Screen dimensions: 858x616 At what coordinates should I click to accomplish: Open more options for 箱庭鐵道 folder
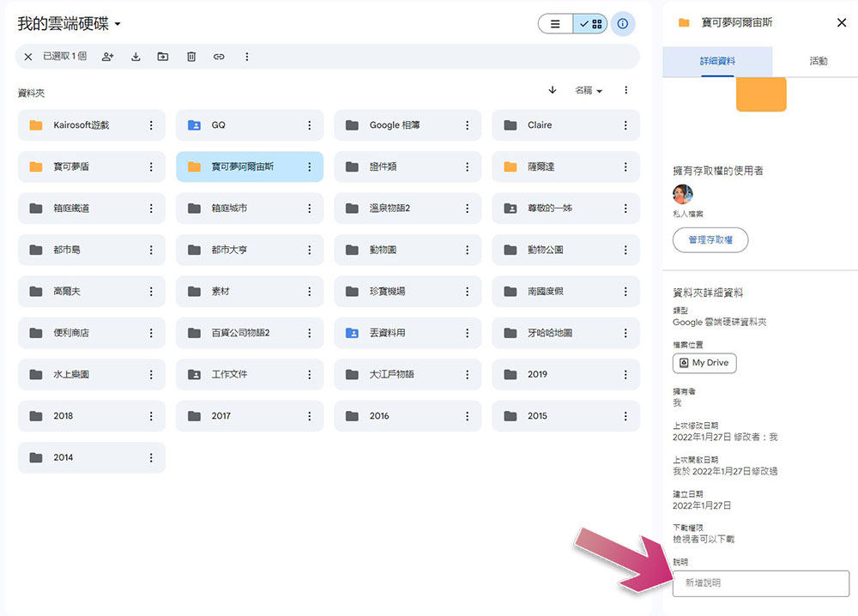[x=151, y=208]
